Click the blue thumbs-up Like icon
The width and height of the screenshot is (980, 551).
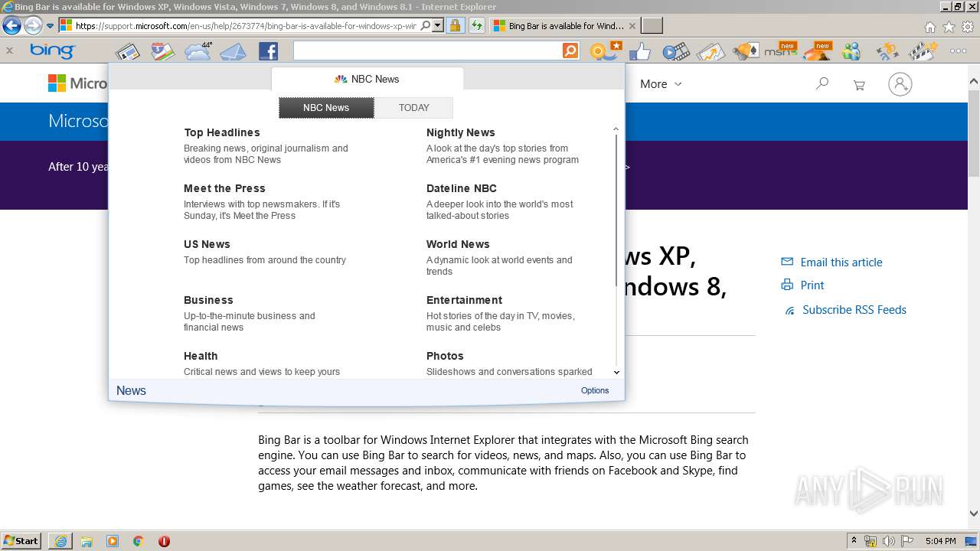pos(639,51)
